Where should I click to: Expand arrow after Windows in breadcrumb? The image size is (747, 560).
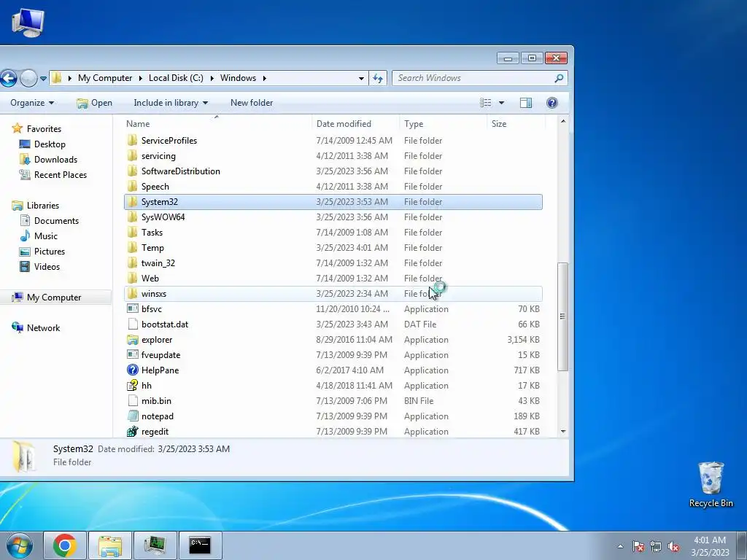(264, 78)
